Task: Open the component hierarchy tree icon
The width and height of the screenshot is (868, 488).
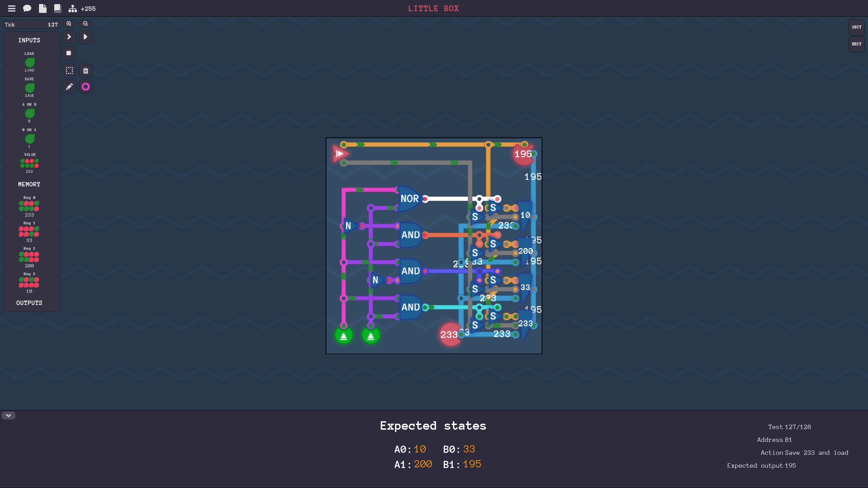Action: [73, 8]
